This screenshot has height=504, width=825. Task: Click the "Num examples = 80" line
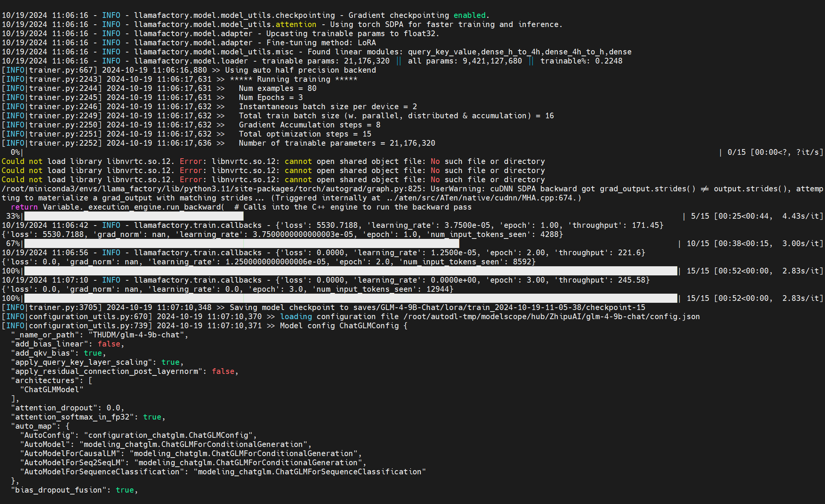[x=277, y=88]
